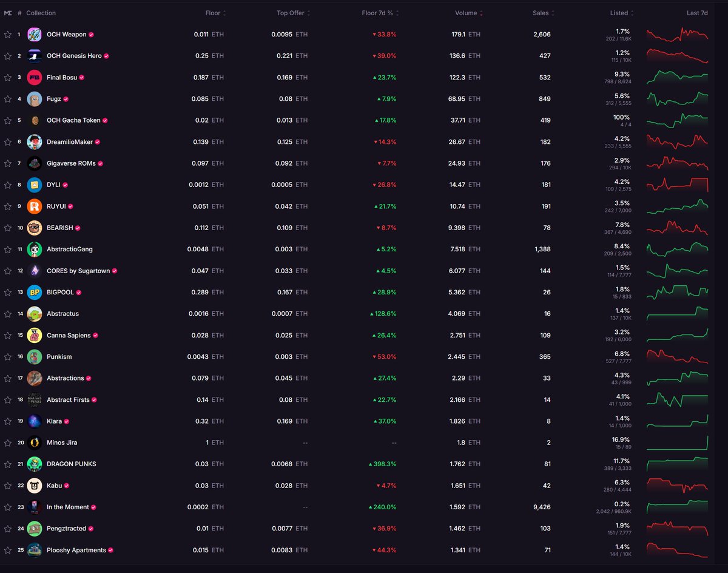Open the AbstractioGang collection name
728x573 pixels.
(x=70, y=249)
